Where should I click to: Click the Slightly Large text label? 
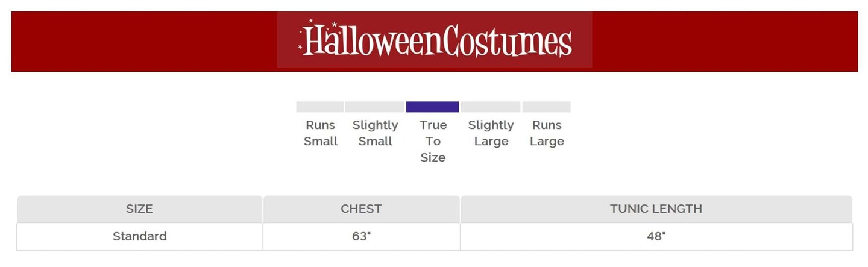(x=491, y=133)
